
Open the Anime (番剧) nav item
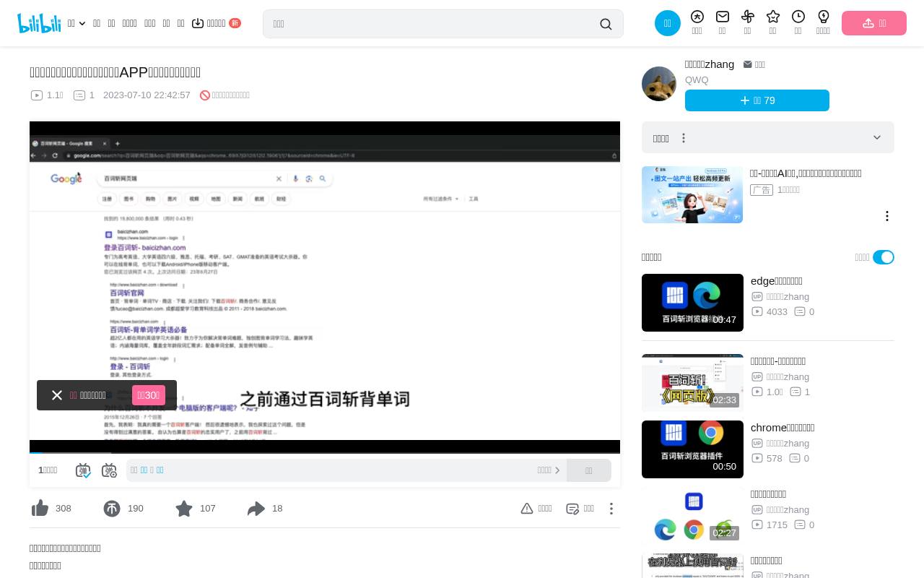(97, 23)
